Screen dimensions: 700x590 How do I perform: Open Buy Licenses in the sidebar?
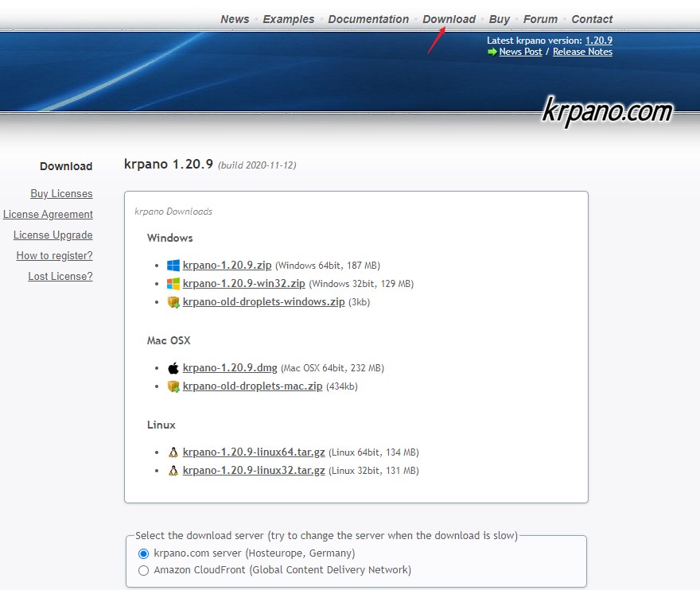pyautogui.click(x=61, y=194)
